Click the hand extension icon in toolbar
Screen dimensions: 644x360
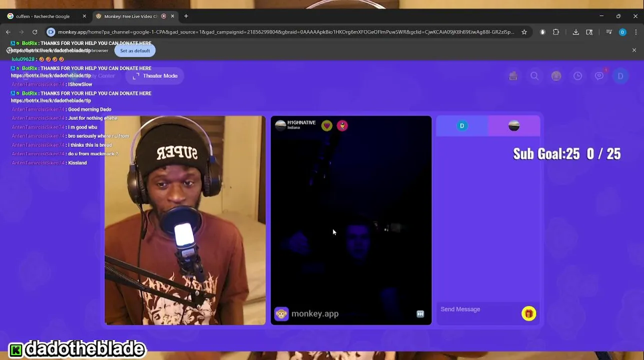tap(542, 32)
